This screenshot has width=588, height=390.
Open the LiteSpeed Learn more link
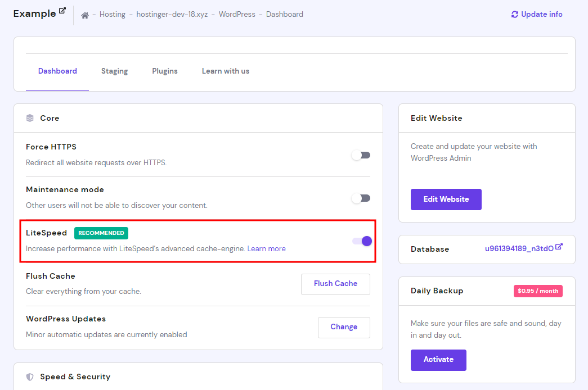266,248
